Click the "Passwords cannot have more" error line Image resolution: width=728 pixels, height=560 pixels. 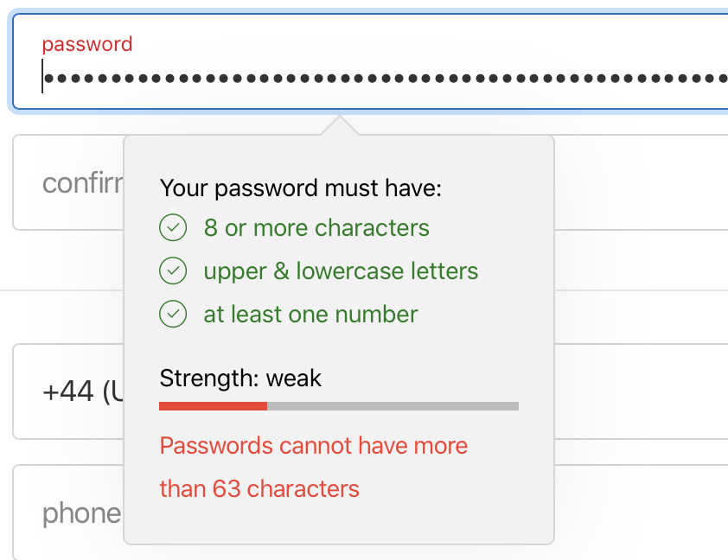click(x=314, y=446)
